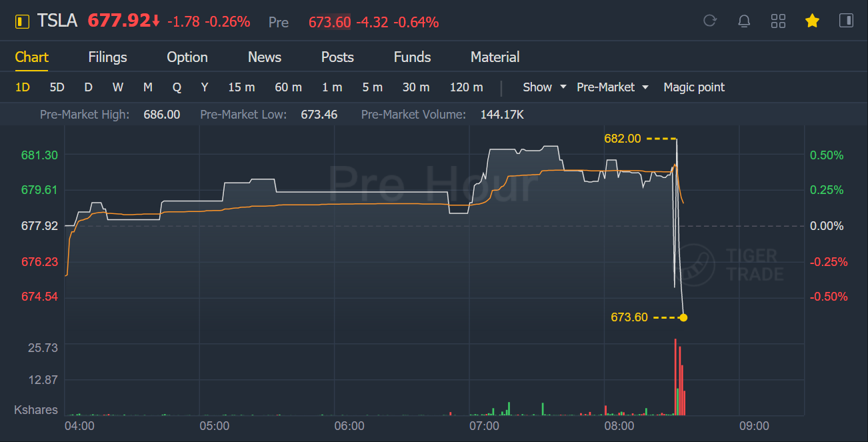Click the 682.00 high price marker label
The height and width of the screenshot is (442, 868).
[622, 139]
